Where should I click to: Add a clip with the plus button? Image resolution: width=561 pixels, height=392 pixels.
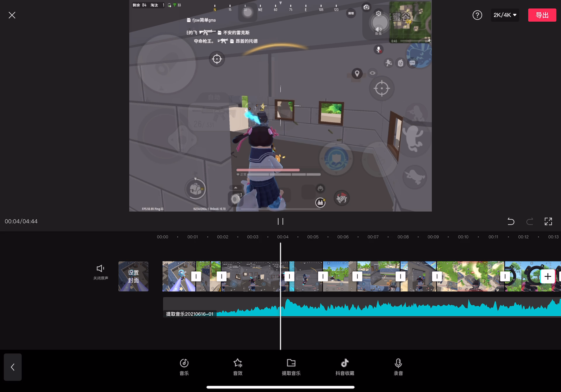pyautogui.click(x=548, y=276)
